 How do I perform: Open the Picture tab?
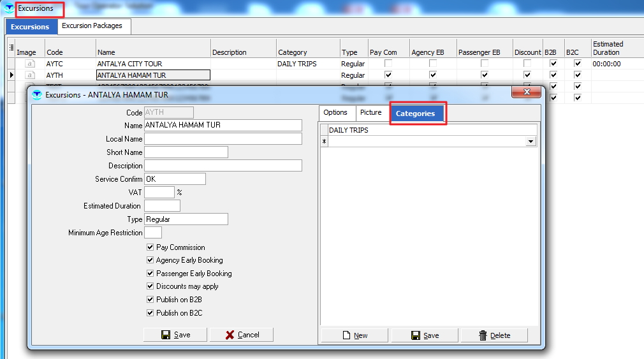(x=370, y=113)
